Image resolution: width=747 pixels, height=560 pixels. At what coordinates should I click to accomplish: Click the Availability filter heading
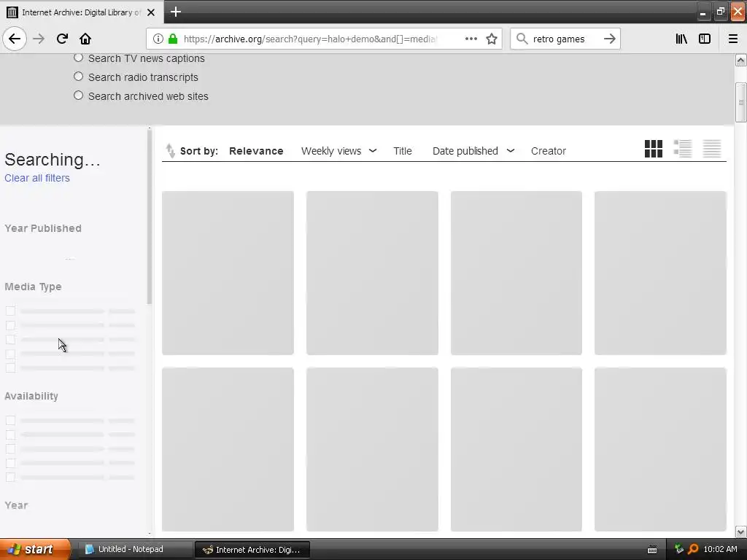31,396
